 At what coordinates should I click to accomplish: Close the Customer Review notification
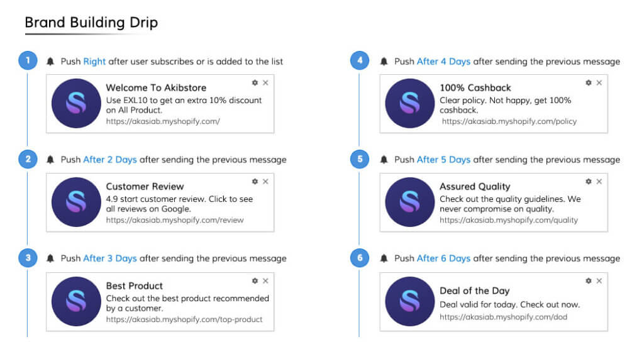tap(266, 182)
